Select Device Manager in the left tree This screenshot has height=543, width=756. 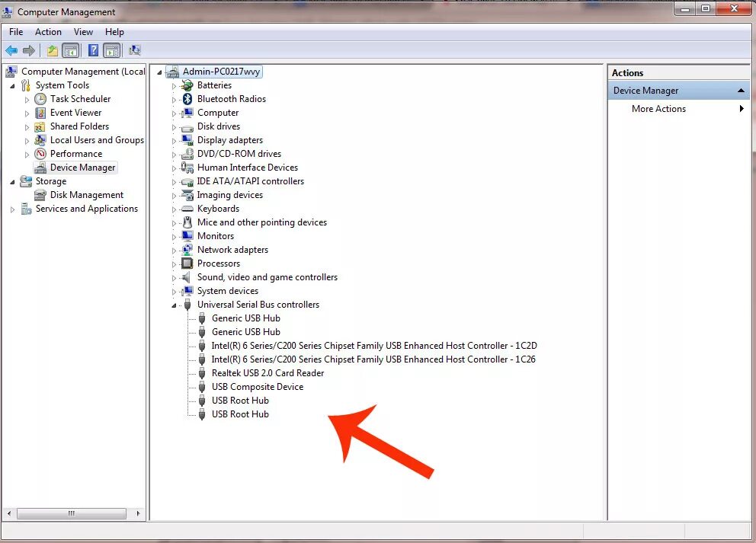pyautogui.click(x=82, y=168)
